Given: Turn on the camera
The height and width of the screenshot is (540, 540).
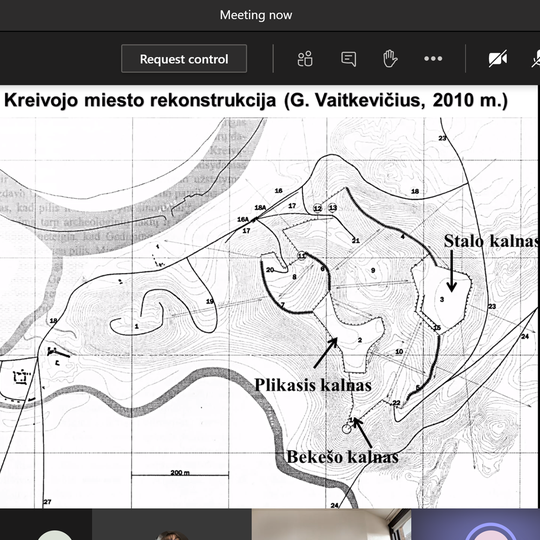Looking at the screenshot, I should click(x=498, y=59).
